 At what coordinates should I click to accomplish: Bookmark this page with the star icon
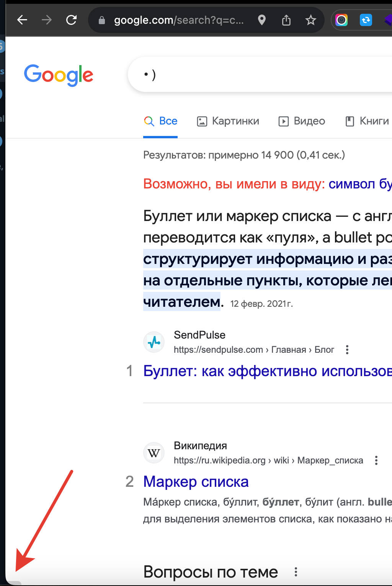click(311, 20)
